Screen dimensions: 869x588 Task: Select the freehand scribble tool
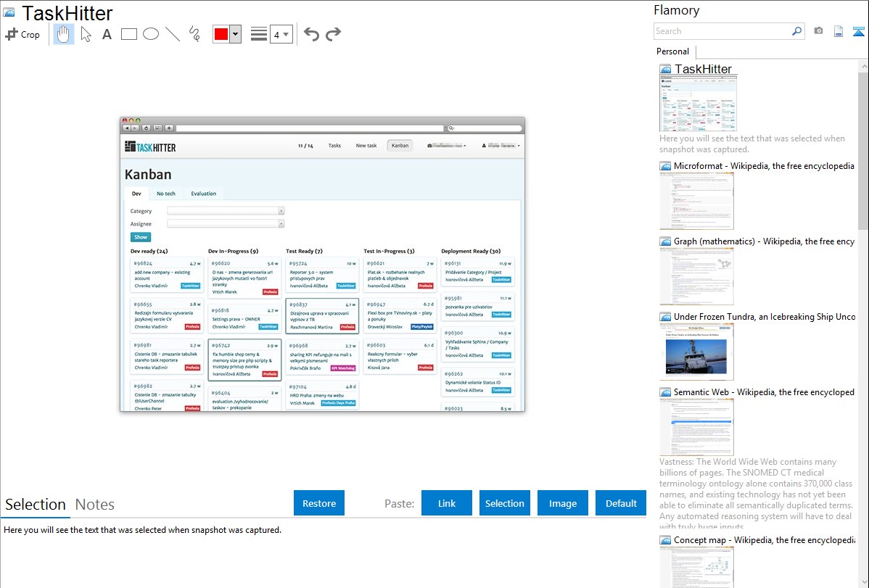[194, 34]
